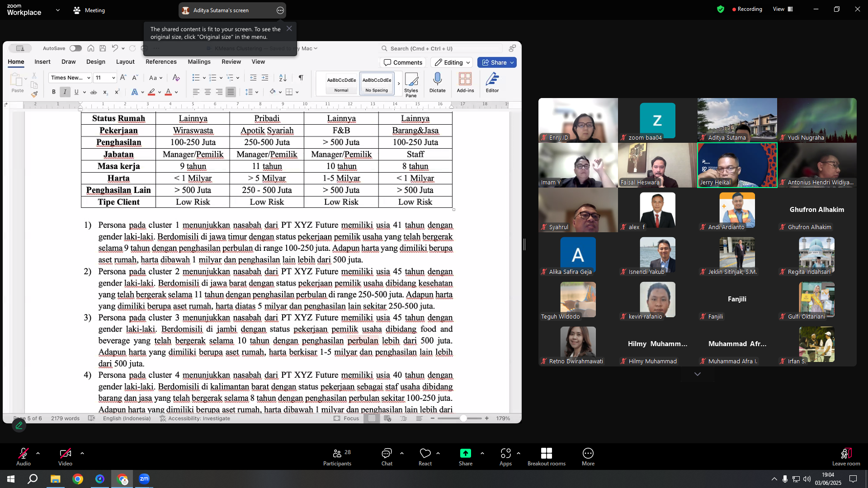Click the Word search field

pyautogui.click(x=441, y=48)
